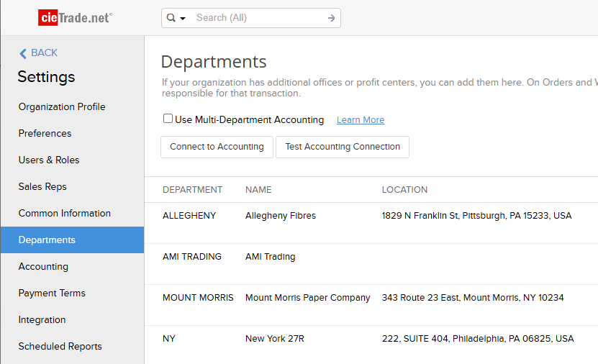The height and width of the screenshot is (364, 598).
Task: Open the Learn More link
Action: click(361, 120)
